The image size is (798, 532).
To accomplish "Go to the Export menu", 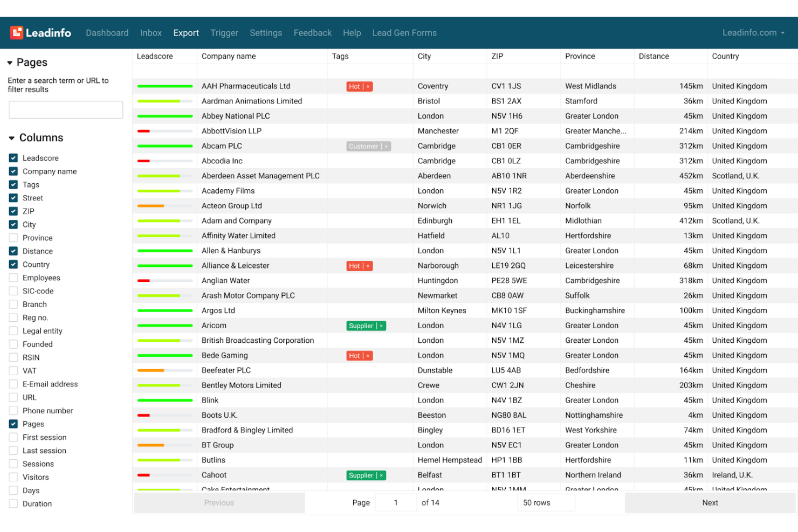I will tap(186, 33).
